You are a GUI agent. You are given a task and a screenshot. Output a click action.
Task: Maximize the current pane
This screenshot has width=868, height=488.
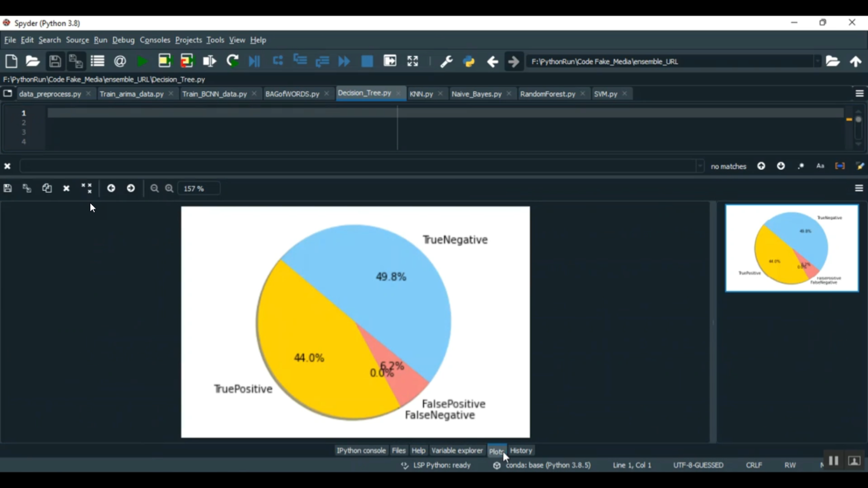coord(390,61)
